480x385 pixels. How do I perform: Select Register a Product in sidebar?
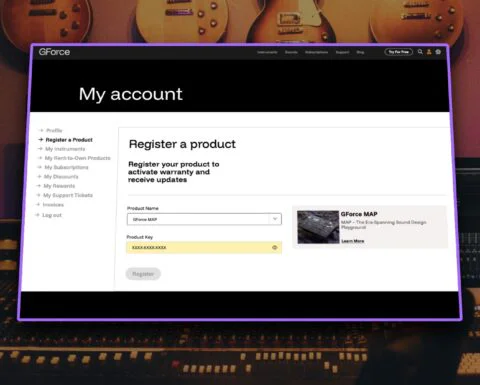[x=69, y=140]
